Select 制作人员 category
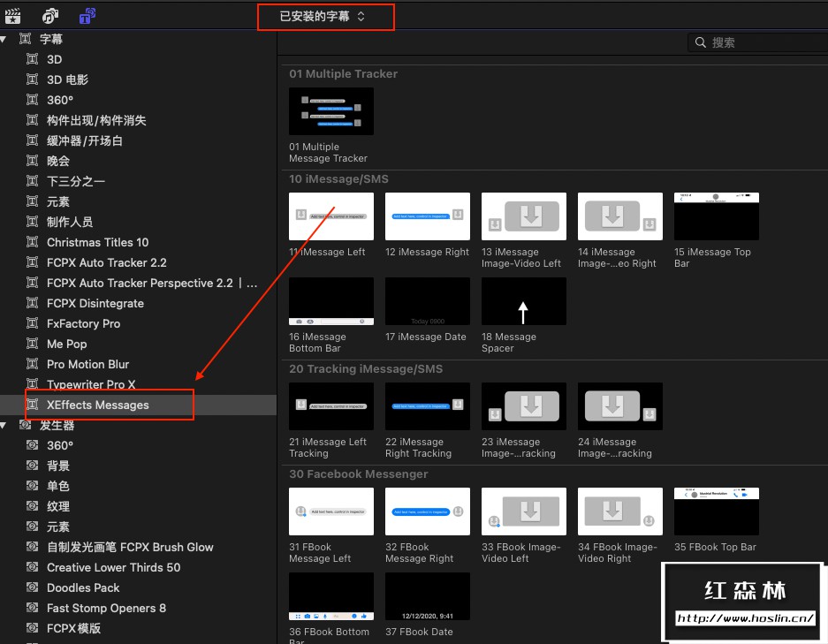Viewport: 828px width, 644px height. [x=70, y=222]
